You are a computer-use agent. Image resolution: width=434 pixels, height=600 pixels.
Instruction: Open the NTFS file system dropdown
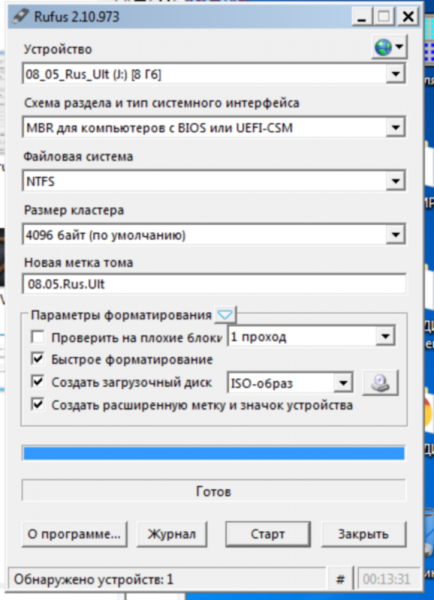point(214,181)
